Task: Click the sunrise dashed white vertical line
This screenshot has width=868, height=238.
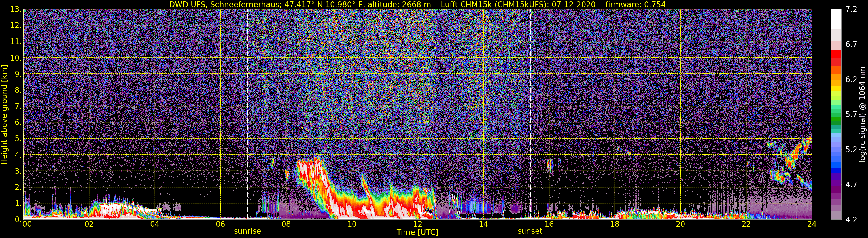Action: [x=248, y=114]
